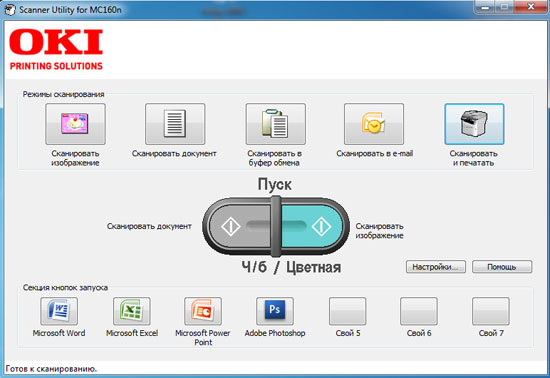Pick the Сканировать в e-mail icon

pos(374,124)
